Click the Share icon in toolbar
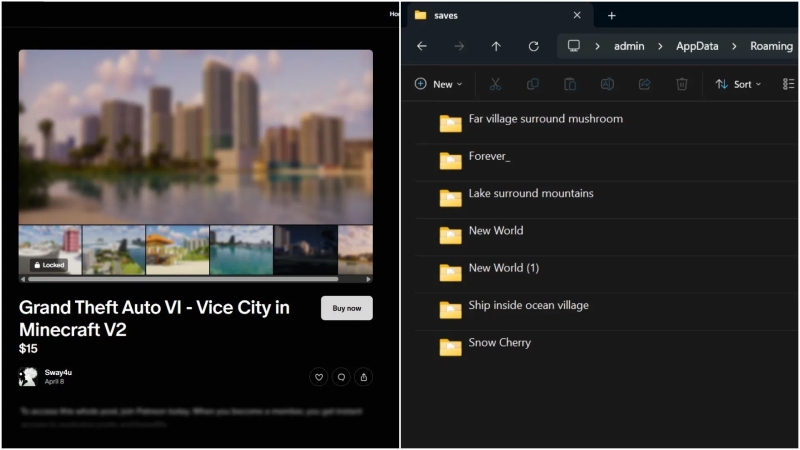This screenshot has width=800, height=450. tap(644, 84)
